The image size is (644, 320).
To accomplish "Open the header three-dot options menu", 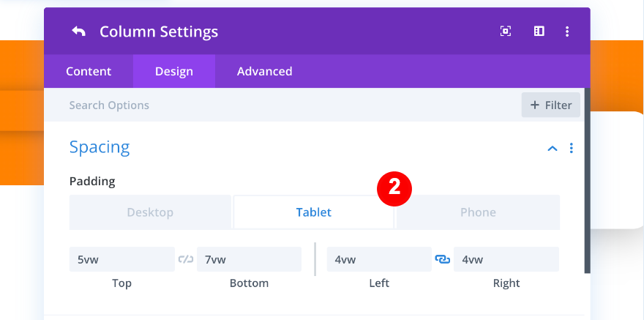I will 567,31.
